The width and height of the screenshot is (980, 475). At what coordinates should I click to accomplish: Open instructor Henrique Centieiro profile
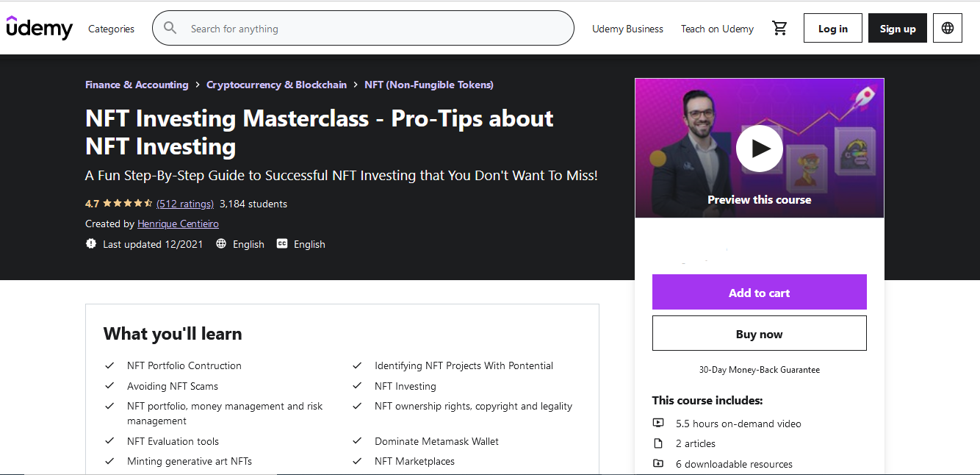pyautogui.click(x=178, y=224)
